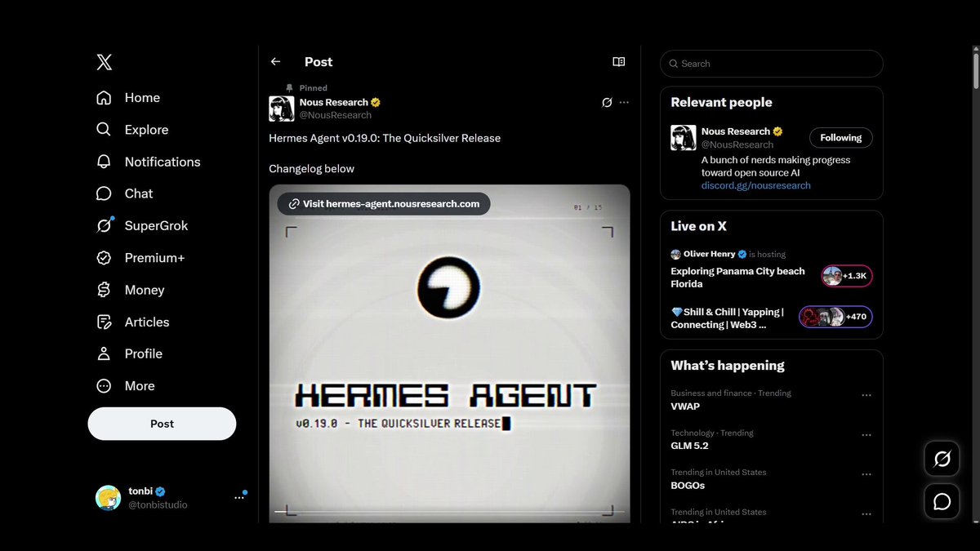Click Nous Research gold verified badge on post
The width and height of the screenshot is (980, 551).
coord(376,103)
